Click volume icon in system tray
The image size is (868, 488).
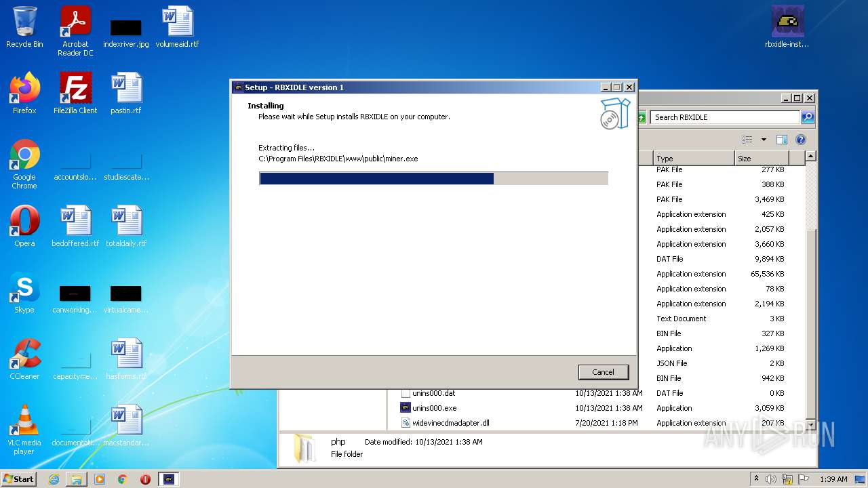[771, 479]
